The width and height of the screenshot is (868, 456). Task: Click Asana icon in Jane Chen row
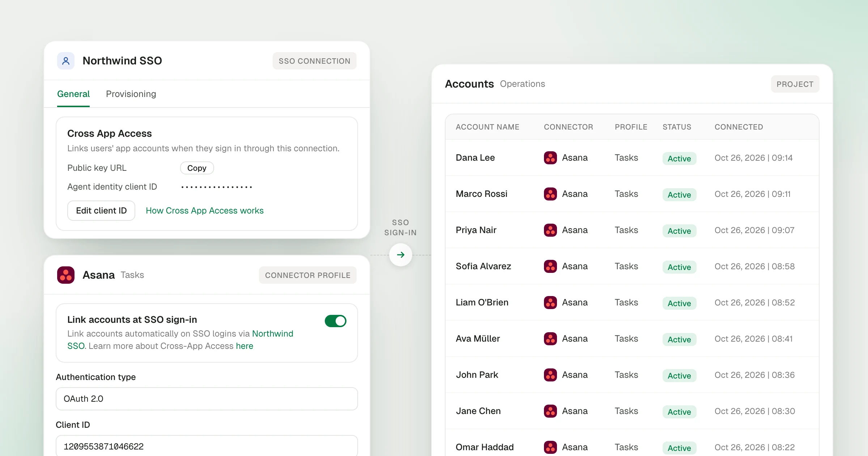pos(550,411)
